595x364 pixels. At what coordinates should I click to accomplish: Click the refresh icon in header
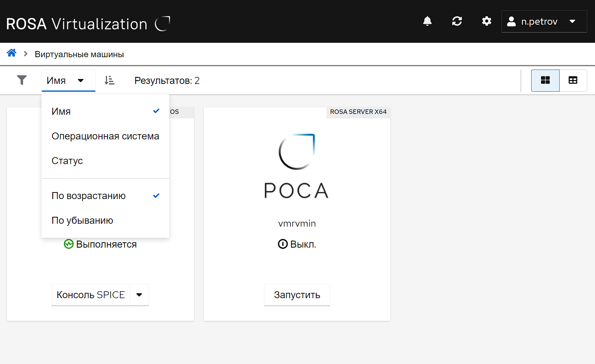tap(457, 21)
